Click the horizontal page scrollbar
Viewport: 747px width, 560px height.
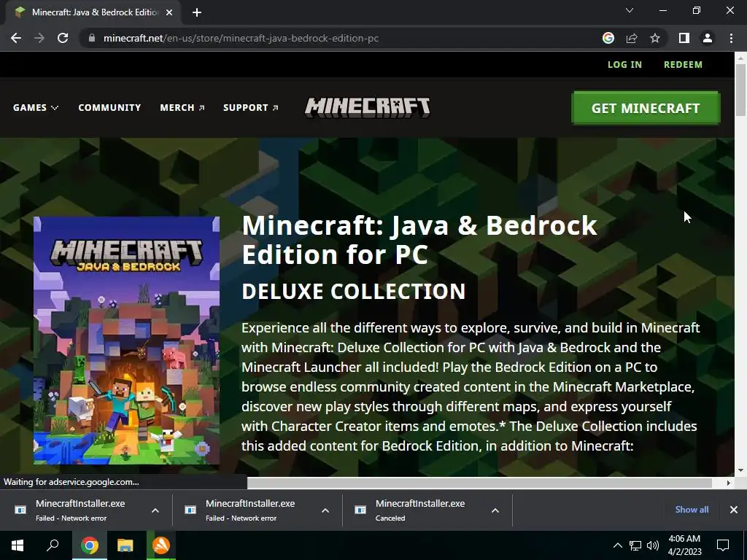[479, 483]
